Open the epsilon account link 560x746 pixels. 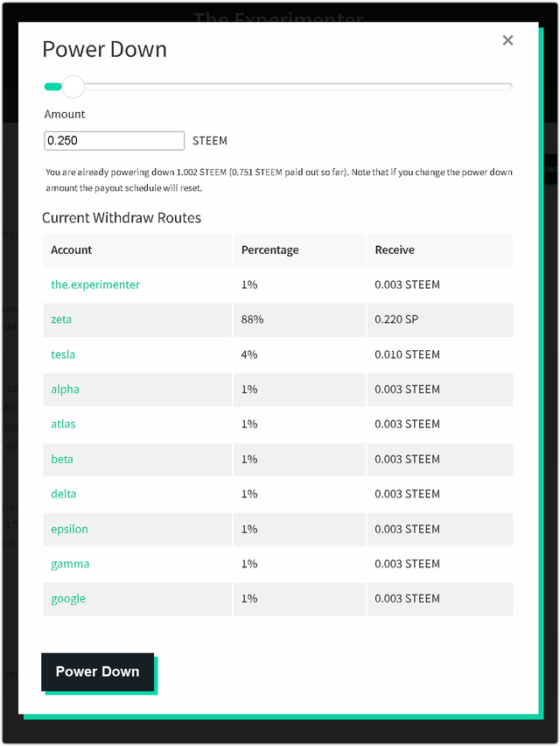click(x=69, y=529)
